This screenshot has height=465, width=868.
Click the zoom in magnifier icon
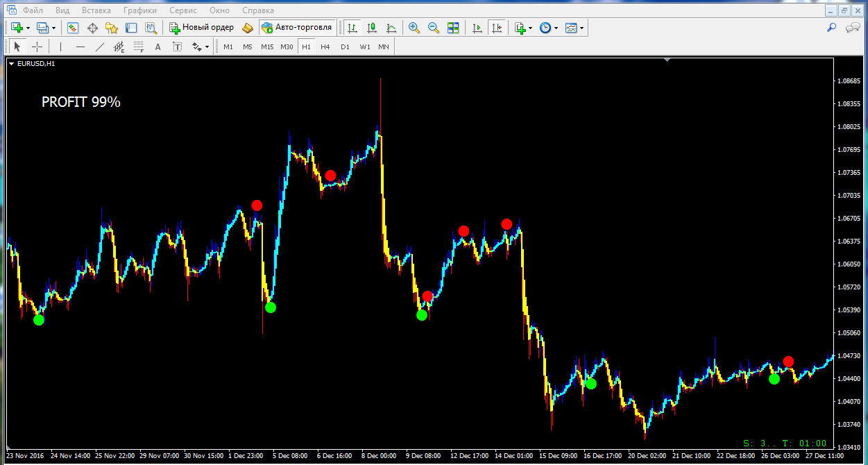(414, 28)
